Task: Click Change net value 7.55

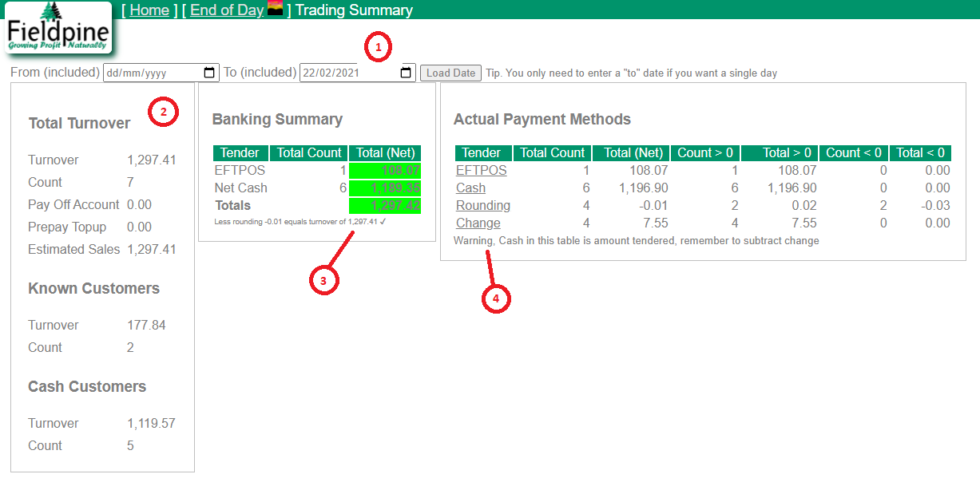Action: 654,223
